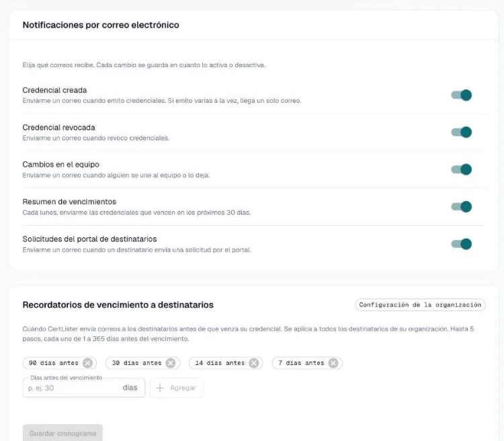Click the Credencial revocada label

point(59,128)
